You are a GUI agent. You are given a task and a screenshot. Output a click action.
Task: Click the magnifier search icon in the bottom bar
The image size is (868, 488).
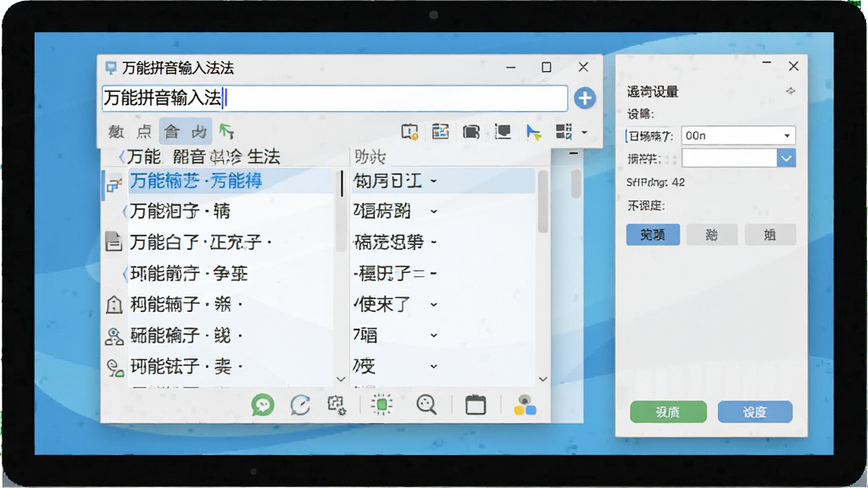click(426, 405)
